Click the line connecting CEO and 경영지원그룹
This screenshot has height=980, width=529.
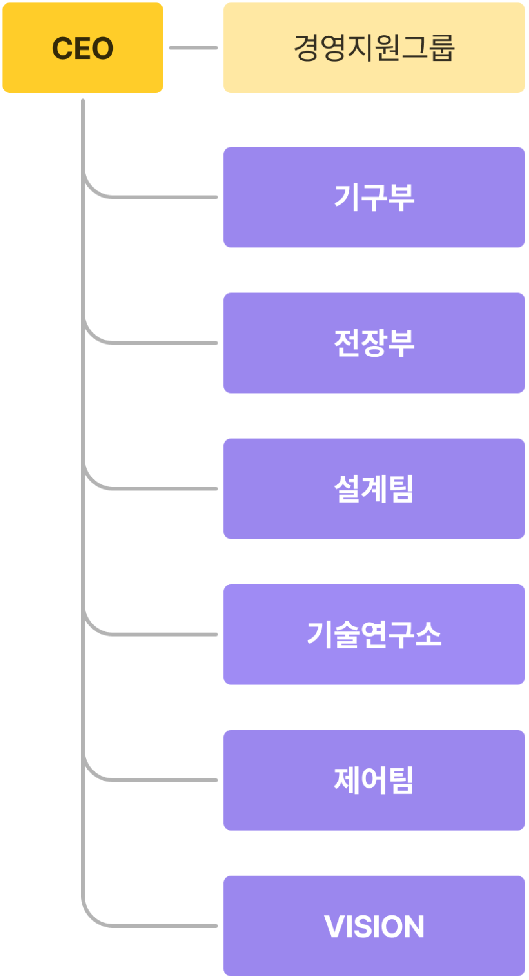pyautogui.click(x=193, y=48)
